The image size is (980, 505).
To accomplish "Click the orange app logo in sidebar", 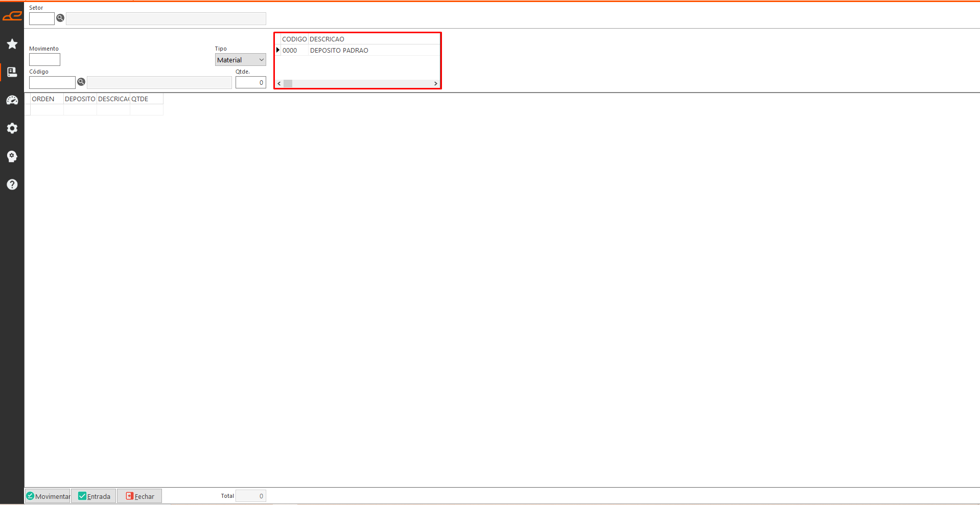I will 12,16.
